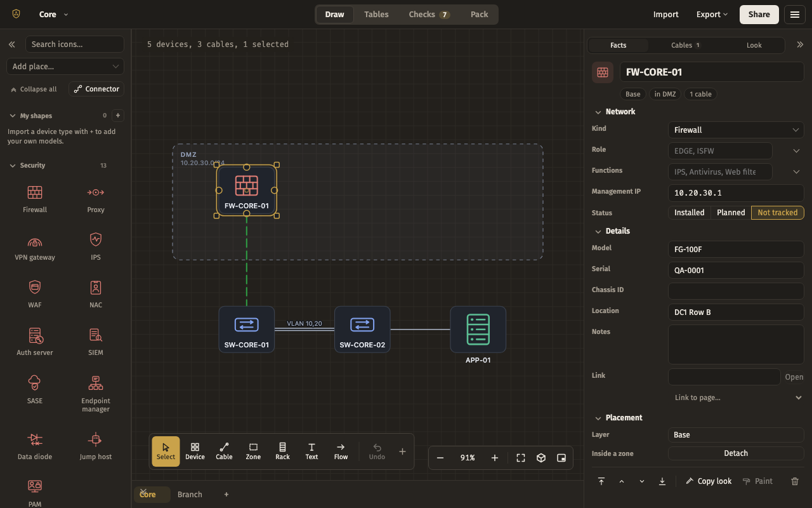
Task: Select the Jump host icon
Action: tap(96, 446)
